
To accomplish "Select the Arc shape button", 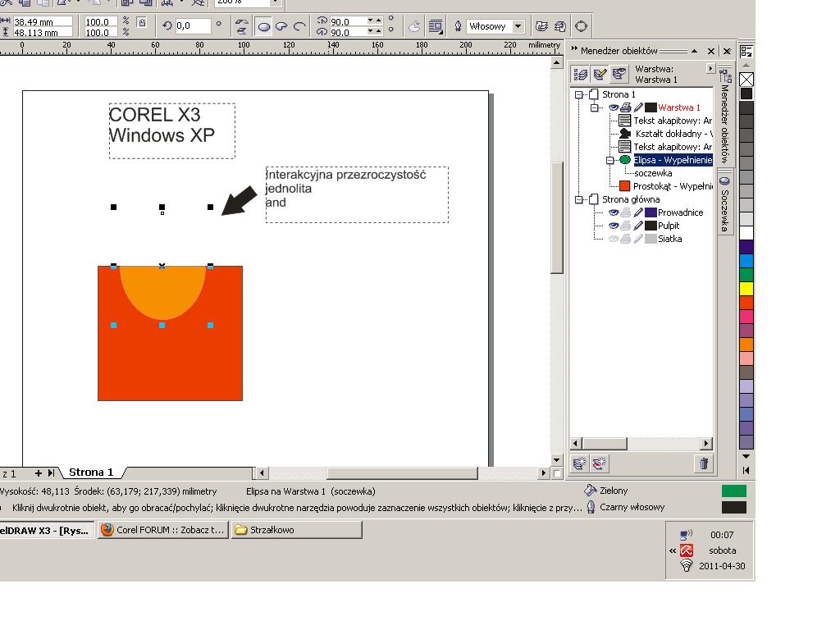I will tap(299, 26).
